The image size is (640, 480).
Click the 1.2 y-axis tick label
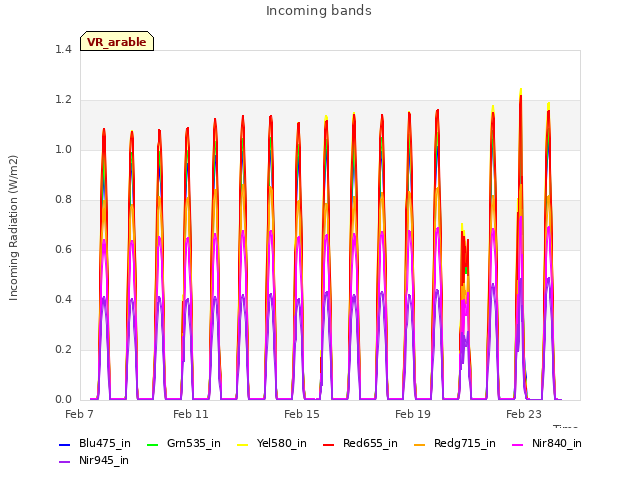point(63,100)
